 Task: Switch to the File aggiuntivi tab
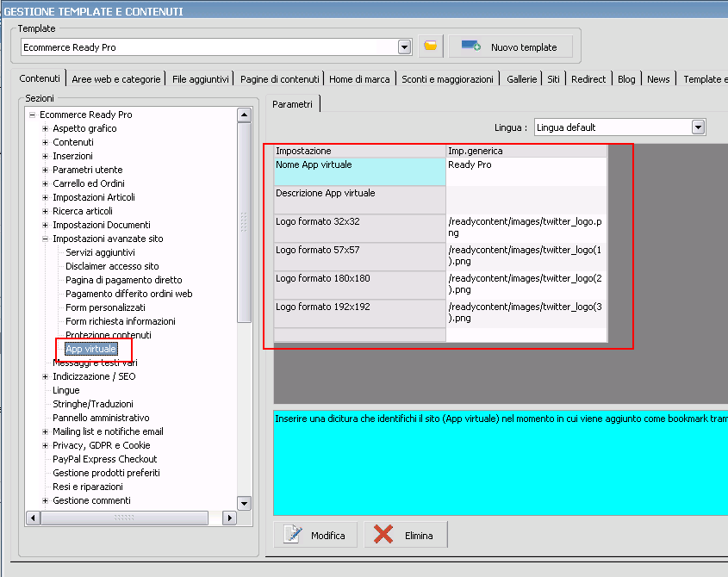click(x=201, y=79)
